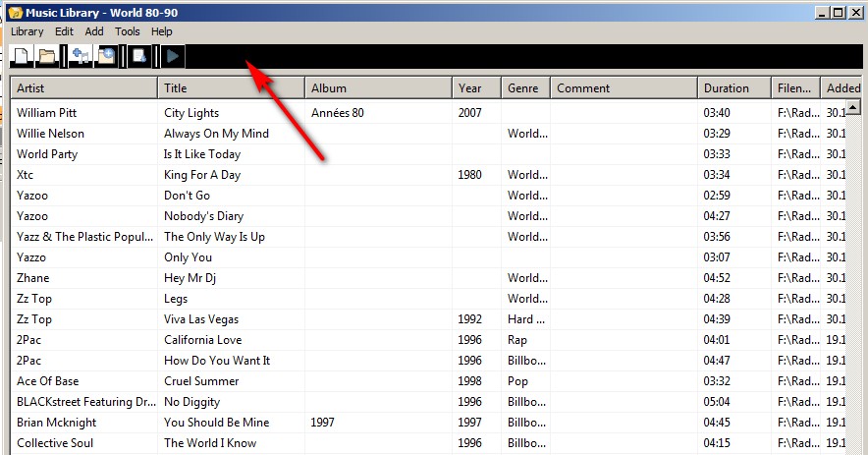Click the Music Library title bar icon
This screenshot has height=455, width=868.
pos(15,13)
